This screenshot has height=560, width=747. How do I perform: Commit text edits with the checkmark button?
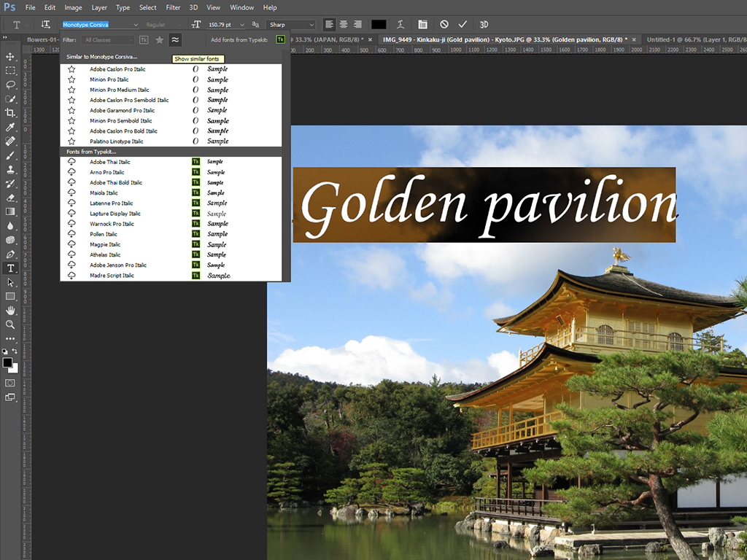pyautogui.click(x=462, y=24)
